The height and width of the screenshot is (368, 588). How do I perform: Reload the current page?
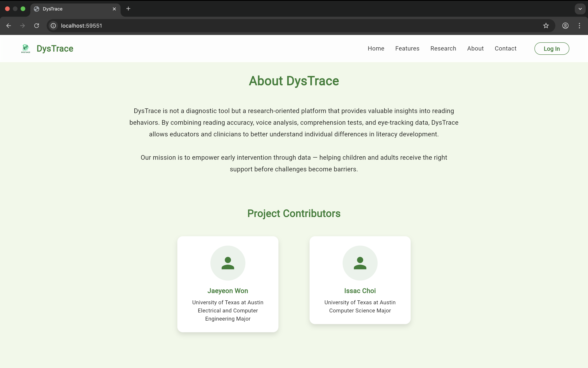[37, 26]
